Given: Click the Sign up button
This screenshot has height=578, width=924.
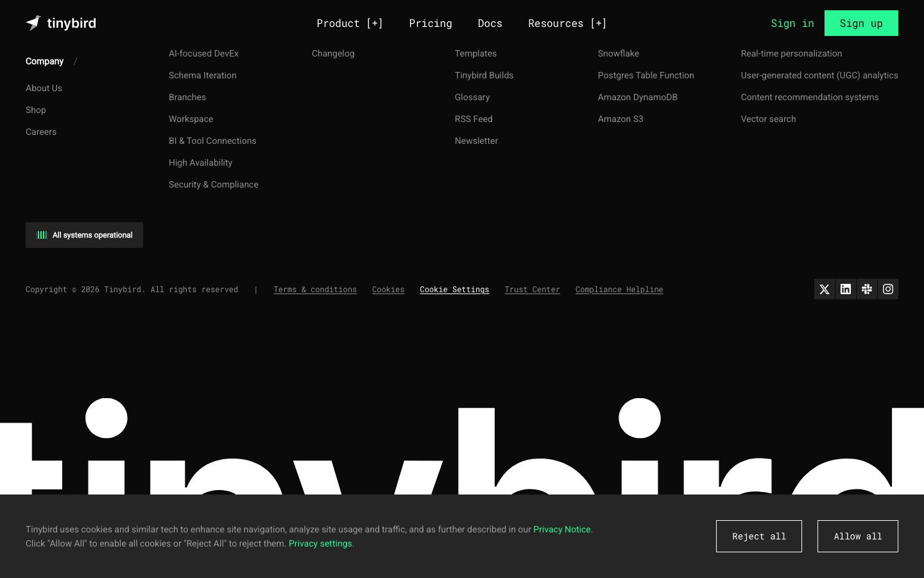Looking at the screenshot, I should (861, 23).
